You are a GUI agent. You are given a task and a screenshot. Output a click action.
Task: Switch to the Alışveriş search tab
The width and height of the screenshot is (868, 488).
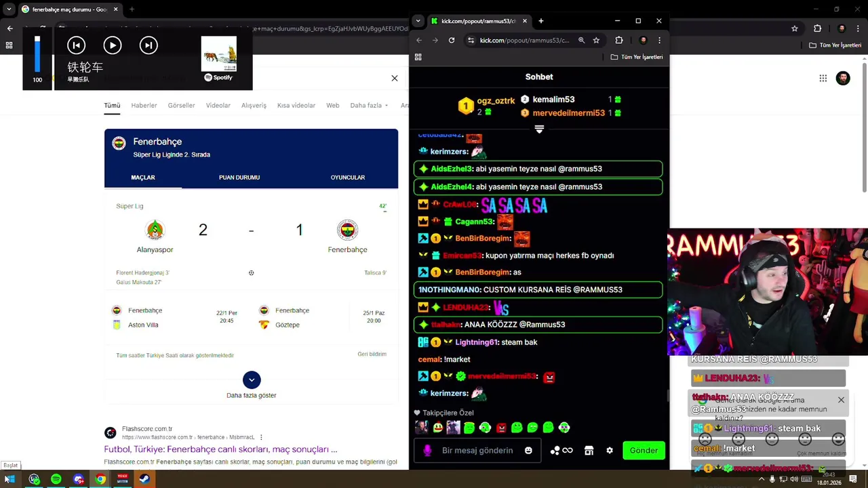point(254,105)
